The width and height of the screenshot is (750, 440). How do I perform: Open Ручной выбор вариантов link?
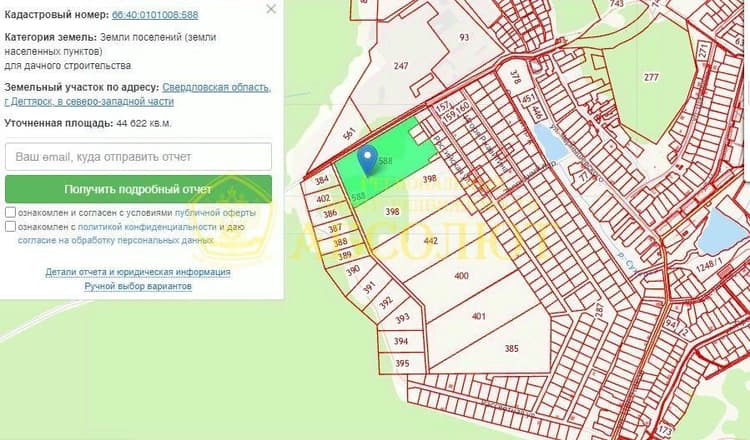(138, 286)
